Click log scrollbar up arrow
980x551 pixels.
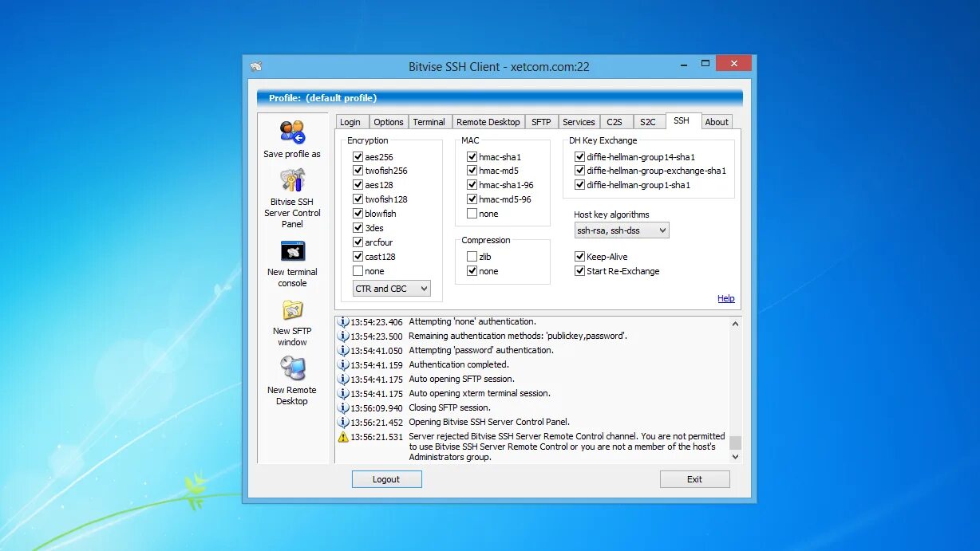[x=736, y=322]
